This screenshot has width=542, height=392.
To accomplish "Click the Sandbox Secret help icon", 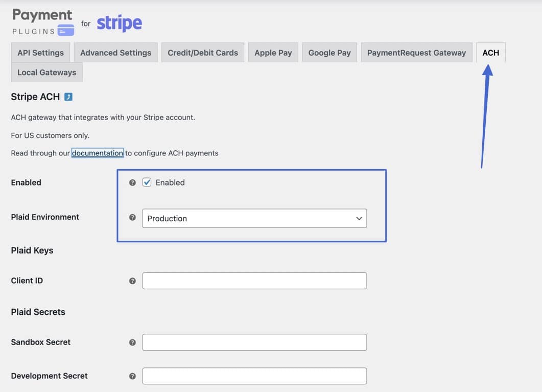I will click(x=132, y=342).
